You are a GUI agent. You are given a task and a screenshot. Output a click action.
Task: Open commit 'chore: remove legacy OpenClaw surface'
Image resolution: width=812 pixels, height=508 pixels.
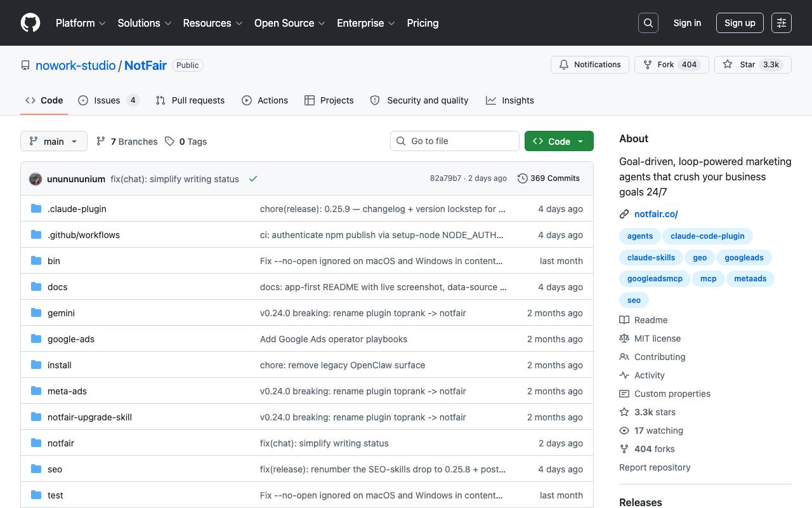coord(343,365)
